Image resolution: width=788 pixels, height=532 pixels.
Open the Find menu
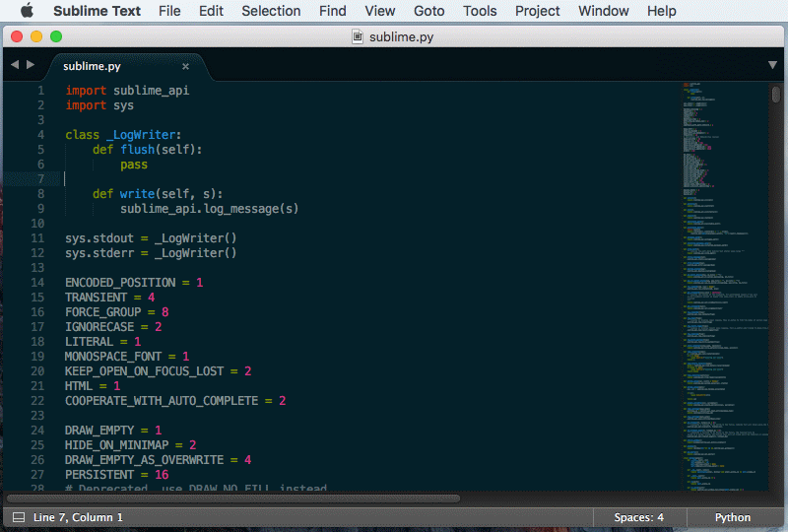(333, 11)
